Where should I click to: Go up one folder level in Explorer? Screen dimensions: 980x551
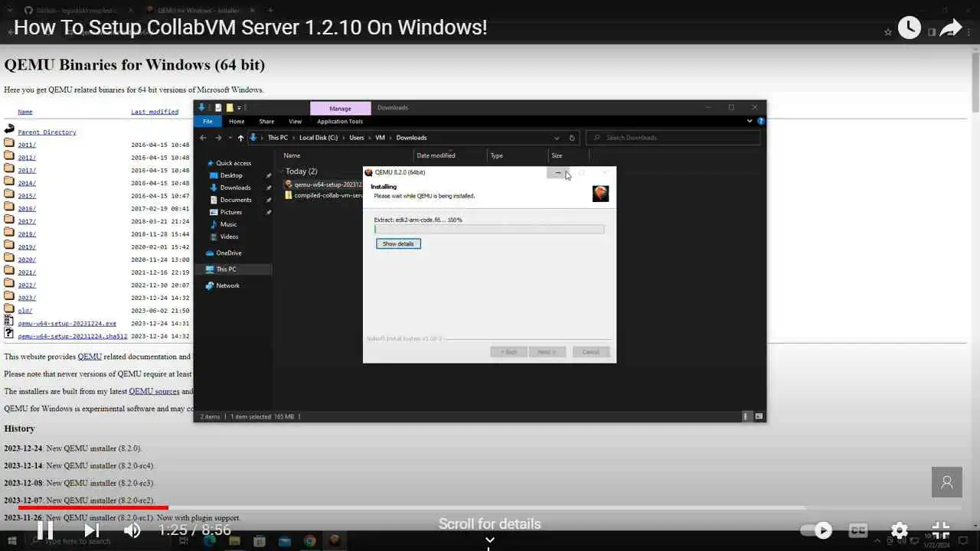(x=240, y=138)
